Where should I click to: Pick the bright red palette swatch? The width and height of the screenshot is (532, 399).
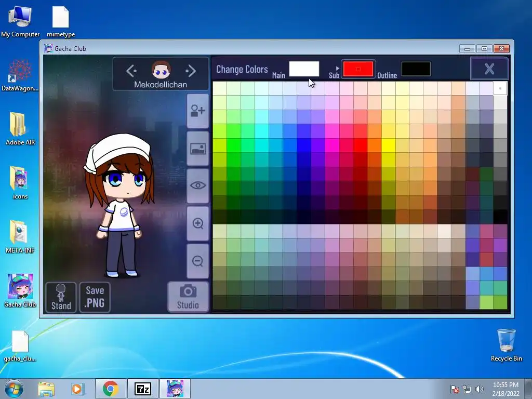point(360,145)
